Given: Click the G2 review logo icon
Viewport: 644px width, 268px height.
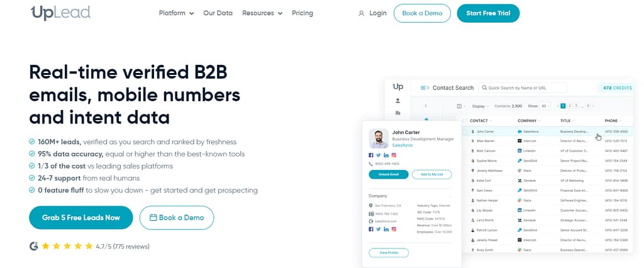Looking at the screenshot, I should 34,246.
